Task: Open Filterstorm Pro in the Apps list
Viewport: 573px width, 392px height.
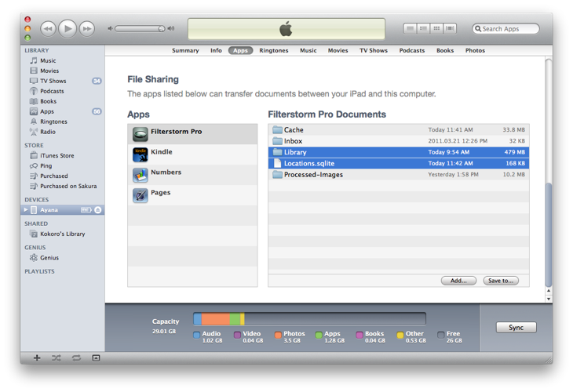Action: pos(175,132)
